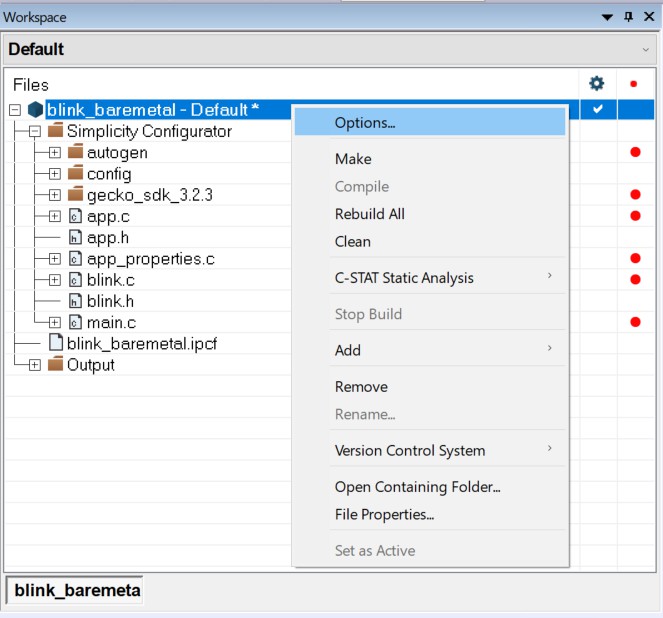This screenshot has width=663, height=618.
Task: Switch to the blink_baremetal workspace tab
Action: pyautogui.click(x=76, y=591)
